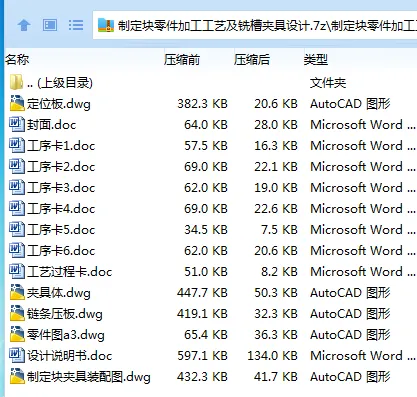Click the file name 工序卡6.doc
Image resolution: width=417 pixels, height=397 pixels.
click(x=61, y=251)
